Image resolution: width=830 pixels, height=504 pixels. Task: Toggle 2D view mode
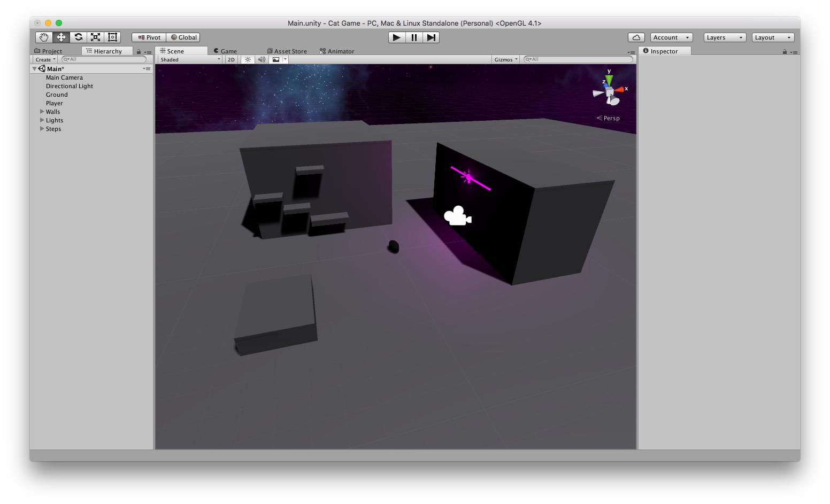231,60
